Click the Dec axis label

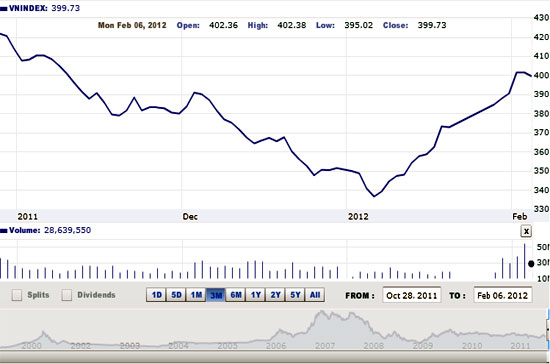[190, 217]
